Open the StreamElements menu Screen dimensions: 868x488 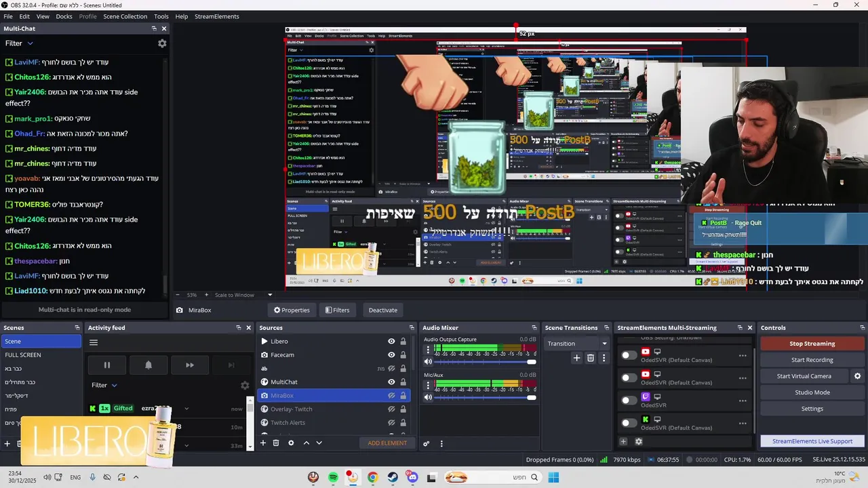[x=216, y=16]
